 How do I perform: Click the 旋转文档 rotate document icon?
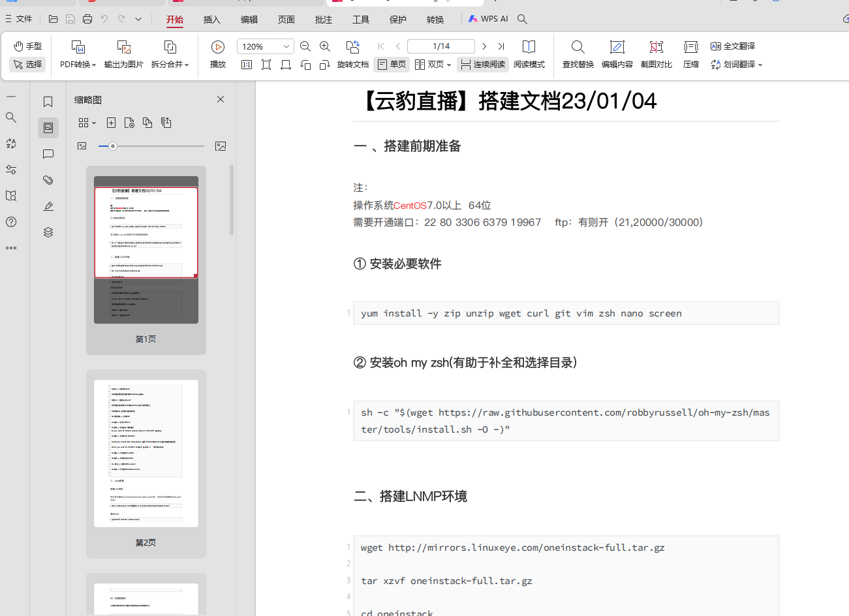tap(353, 46)
